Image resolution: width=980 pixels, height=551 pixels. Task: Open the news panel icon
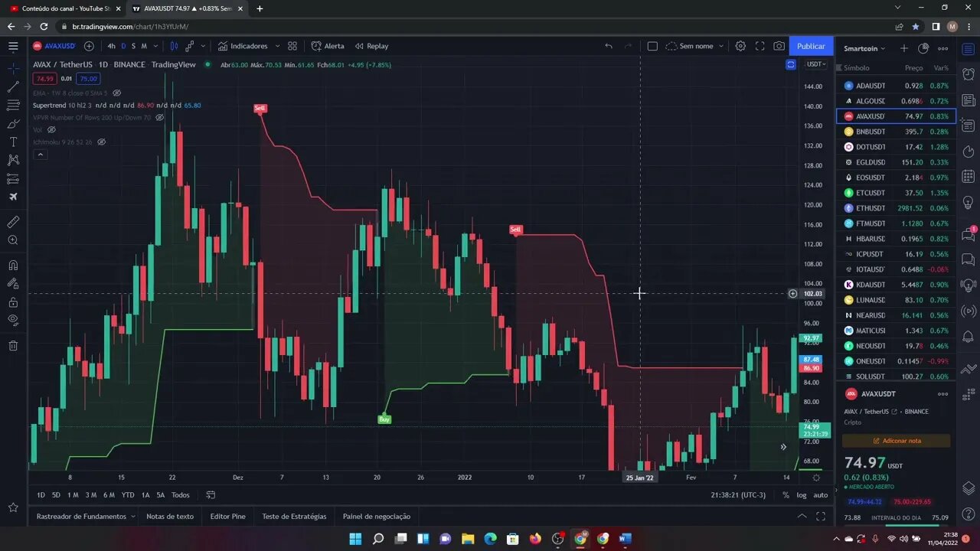pos(968,100)
